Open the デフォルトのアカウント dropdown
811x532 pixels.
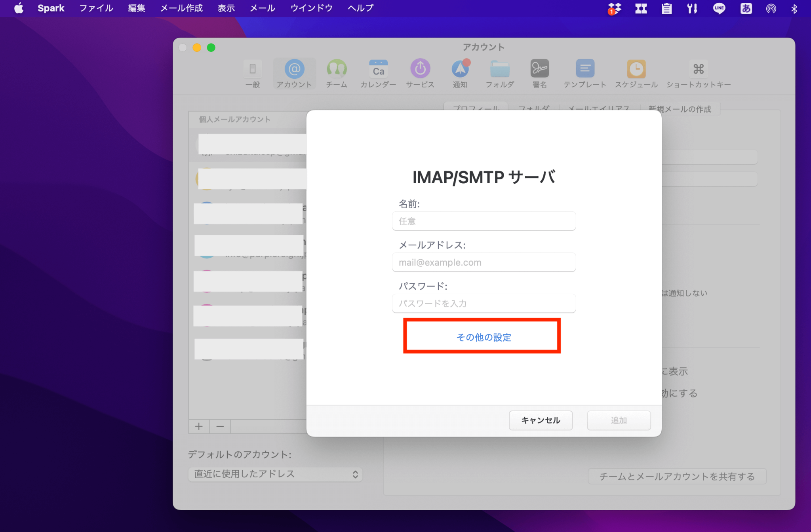pos(275,474)
